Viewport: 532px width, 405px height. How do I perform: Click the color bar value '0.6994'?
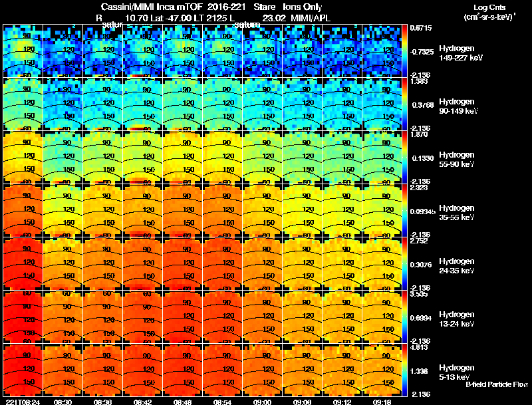[x=421, y=318]
